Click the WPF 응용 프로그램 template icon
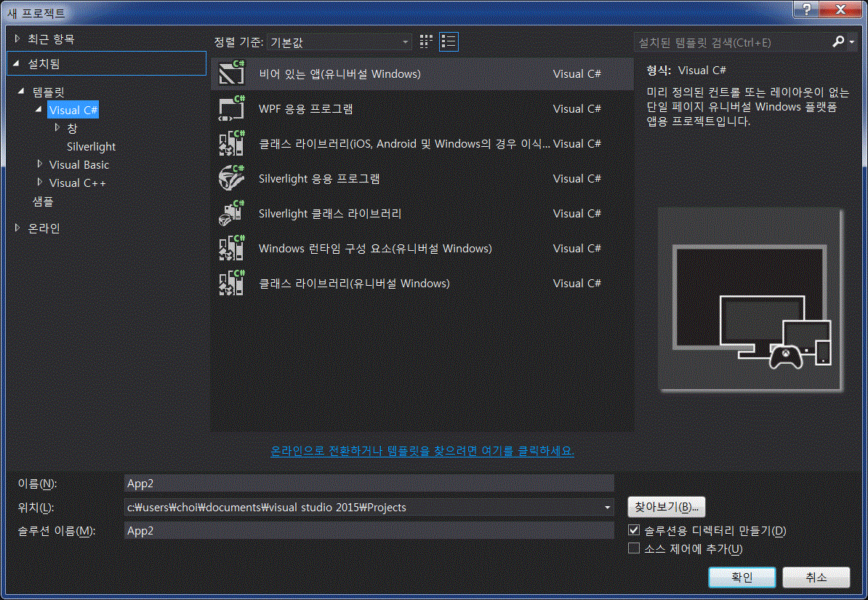The image size is (868, 600). click(232, 108)
